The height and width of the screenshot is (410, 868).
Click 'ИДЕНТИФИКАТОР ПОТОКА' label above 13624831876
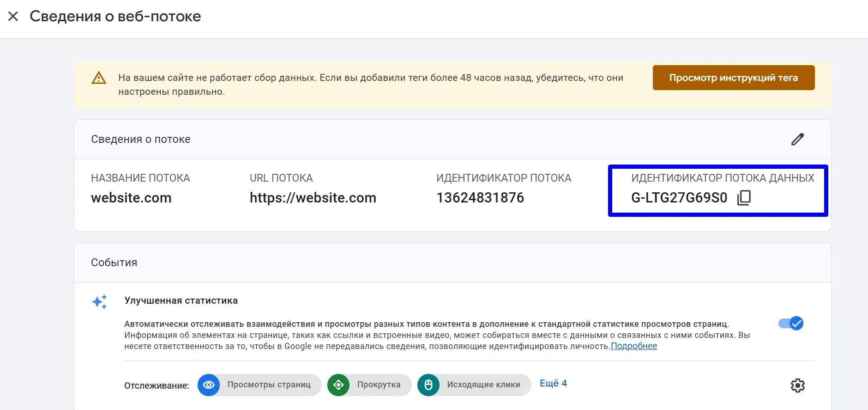click(x=504, y=178)
